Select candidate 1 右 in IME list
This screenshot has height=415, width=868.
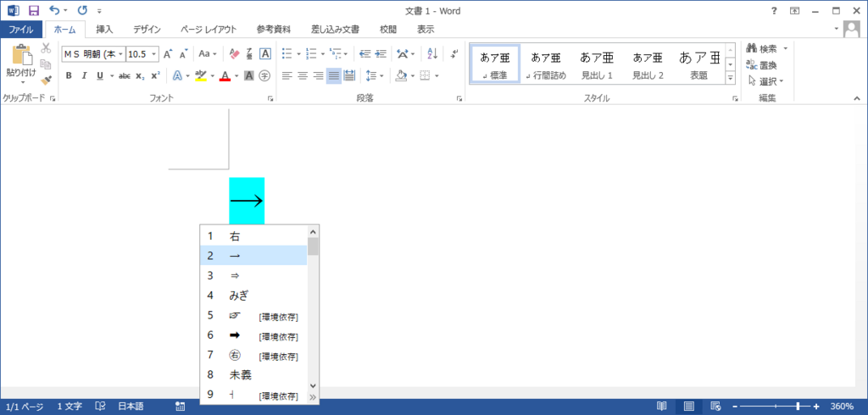tap(253, 235)
